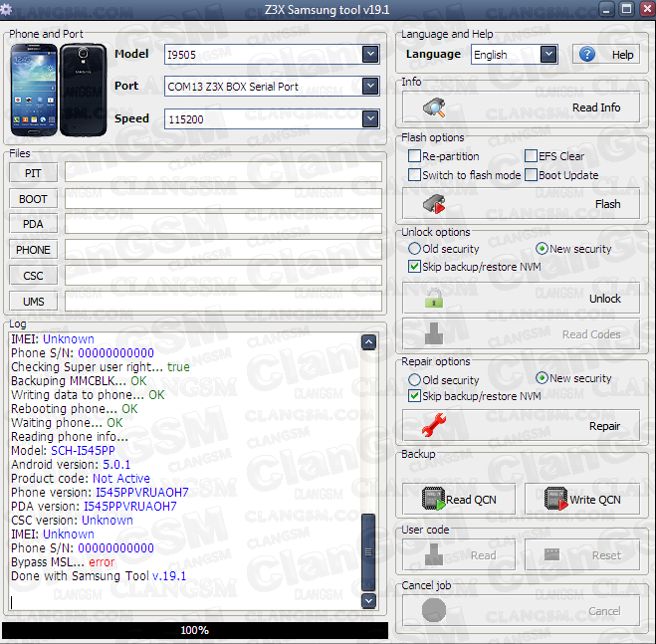Click the Read Info magnifier icon
The width and height of the screenshot is (656, 644).
click(x=434, y=107)
